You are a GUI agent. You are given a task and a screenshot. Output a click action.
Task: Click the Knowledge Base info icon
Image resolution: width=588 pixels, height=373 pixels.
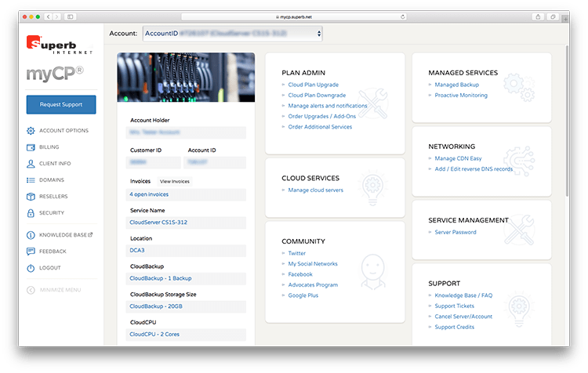point(31,235)
